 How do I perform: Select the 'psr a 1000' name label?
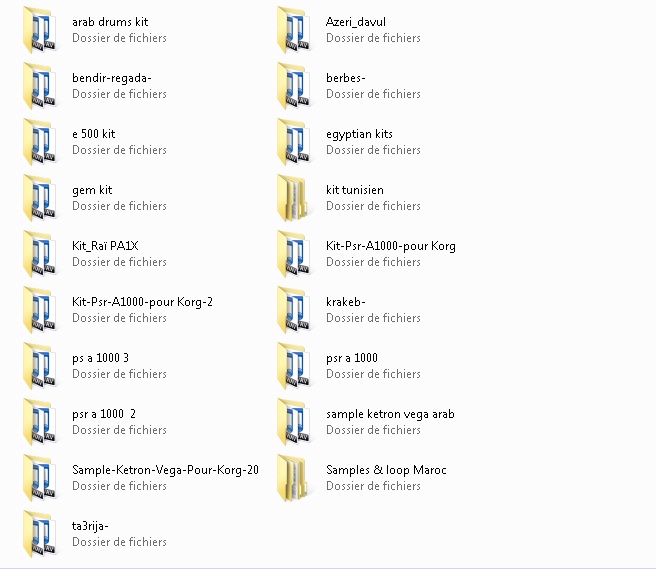coord(352,359)
